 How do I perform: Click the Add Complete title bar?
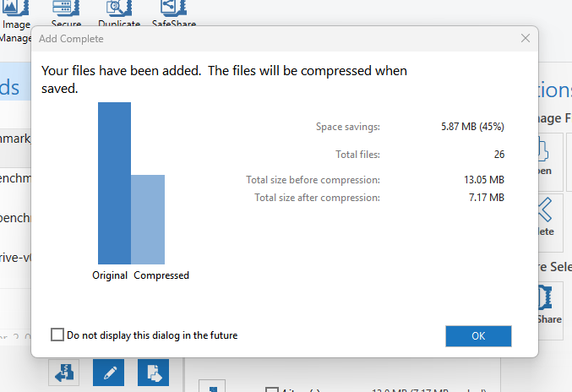(x=253, y=38)
